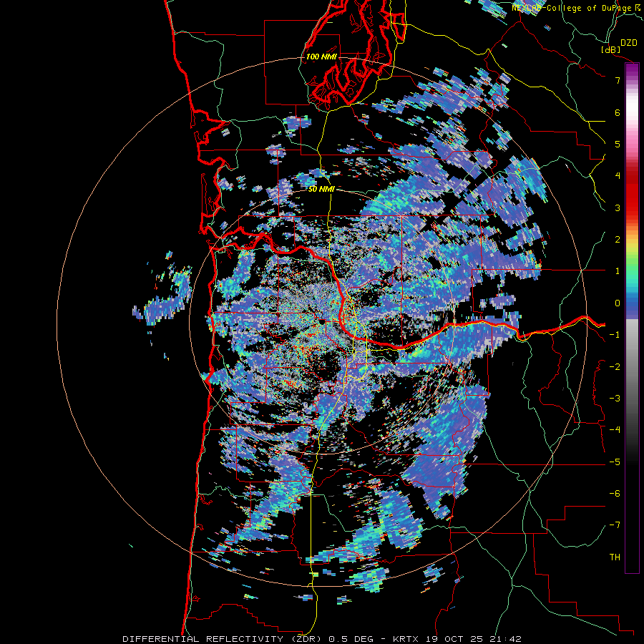Click the "[dB]" unit label
This screenshot has height=644, width=644.
point(610,49)
